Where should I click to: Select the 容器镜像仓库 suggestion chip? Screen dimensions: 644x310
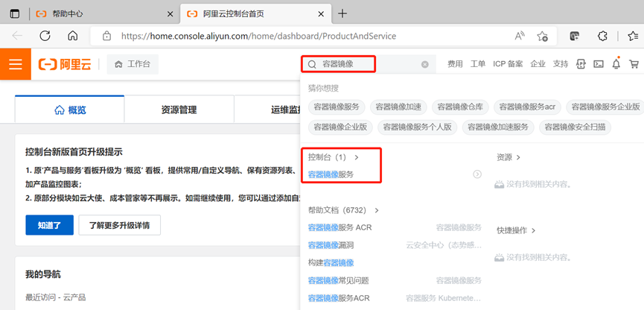pos(460,107)
